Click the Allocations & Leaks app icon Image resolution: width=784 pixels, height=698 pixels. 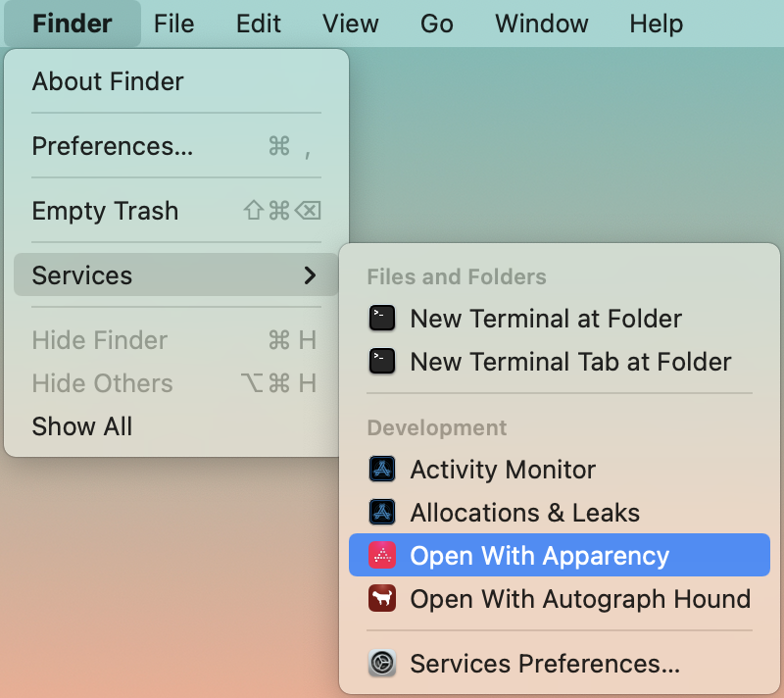(381, 512)
